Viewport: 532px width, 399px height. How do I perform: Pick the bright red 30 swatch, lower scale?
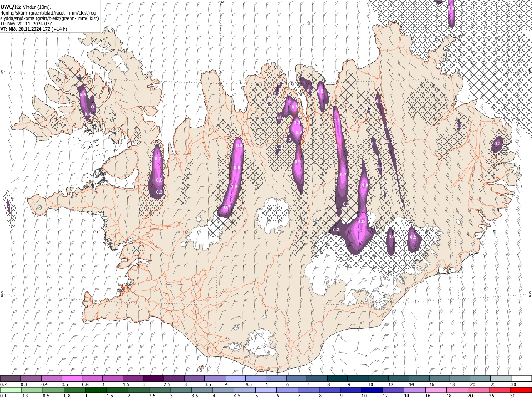click(521, 390)
